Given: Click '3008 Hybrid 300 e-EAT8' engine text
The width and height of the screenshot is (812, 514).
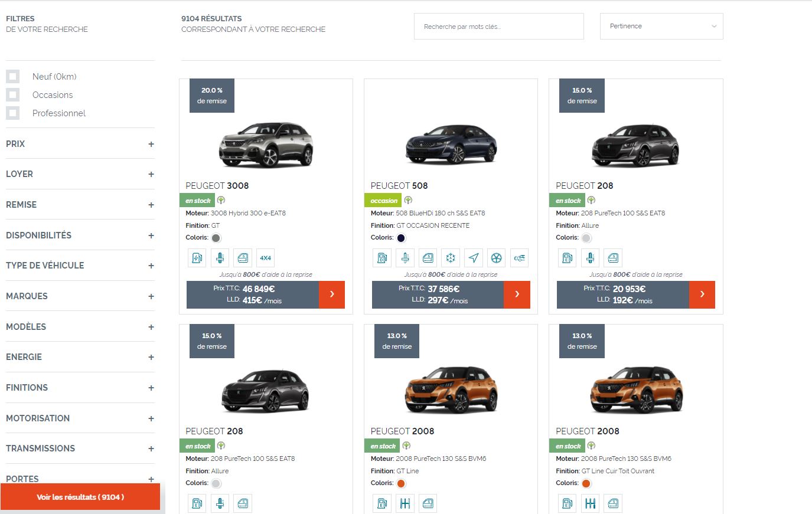Looking at the screenshot, I should 248,213.
